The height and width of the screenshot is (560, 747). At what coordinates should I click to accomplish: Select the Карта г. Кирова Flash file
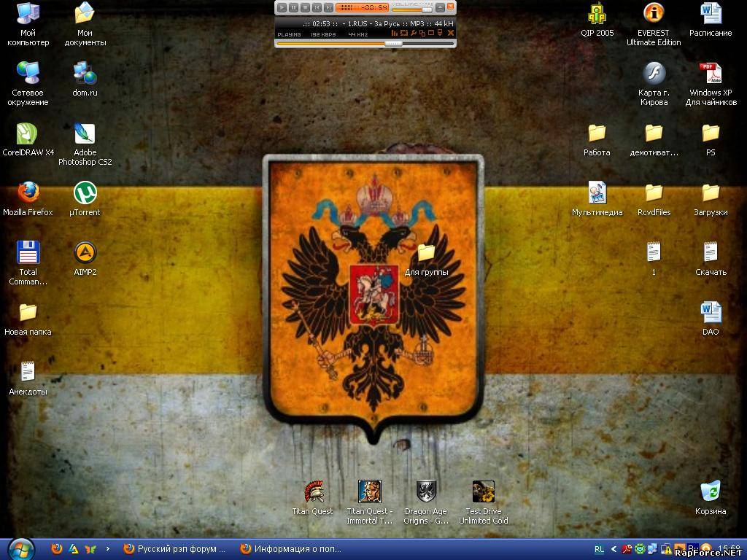tap(654, 84)
